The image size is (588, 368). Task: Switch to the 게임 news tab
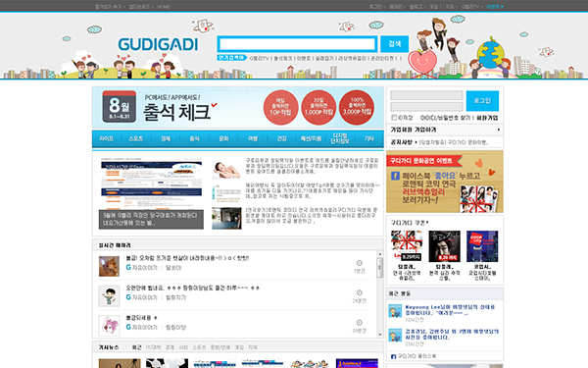[x=239, y=347]
